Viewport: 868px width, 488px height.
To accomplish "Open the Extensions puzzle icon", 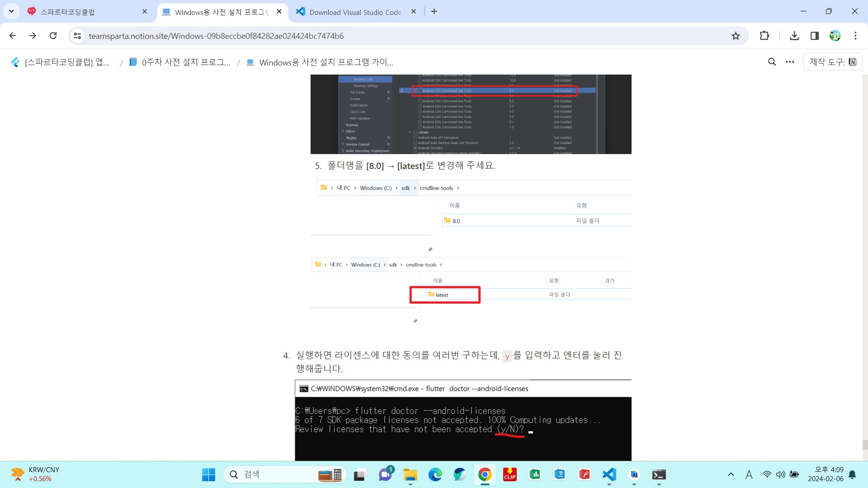I will point(764,36).
